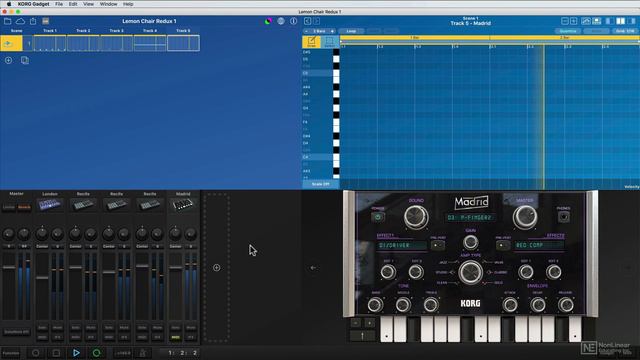Open the cloud sync icon
The width and height of the screenshot is (640, 360).
pyautogui.click(x=20, y=21)
